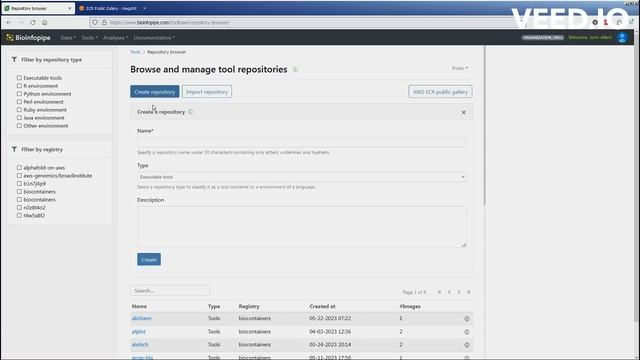The image size is (640, 360).
Task: Click the shield icon in the address bar
Action: point(95,22)
